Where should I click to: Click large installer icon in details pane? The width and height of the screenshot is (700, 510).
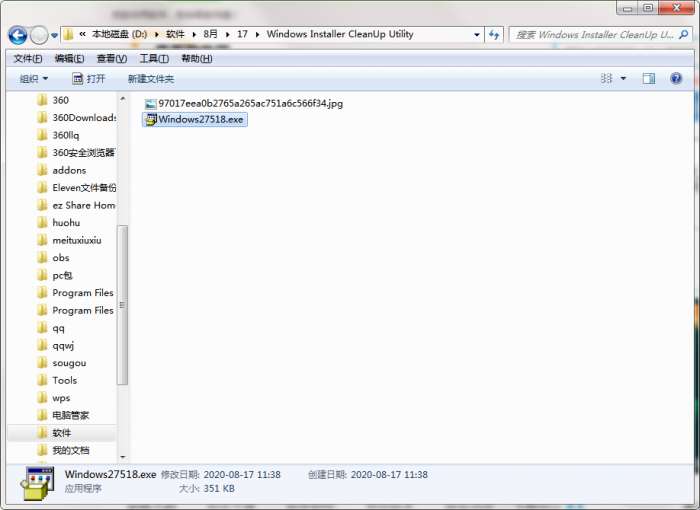(x=38, y=483)
